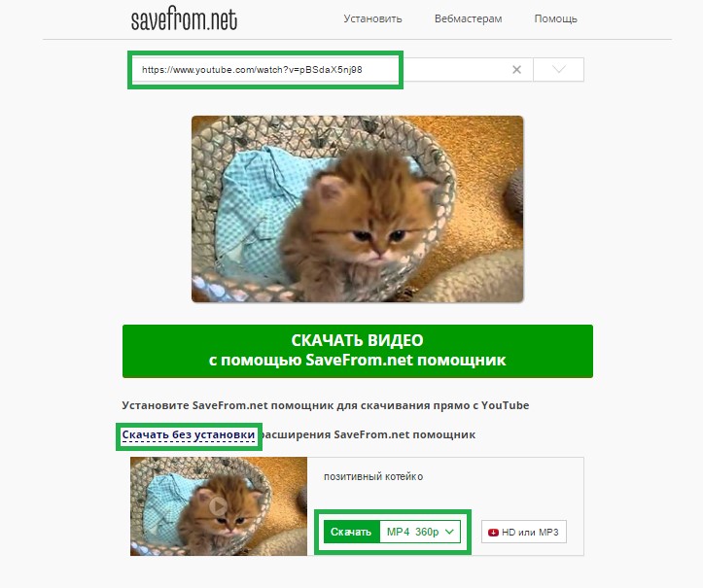Click the HD или MP3 button label
The image size is (703, 588).
530,533
